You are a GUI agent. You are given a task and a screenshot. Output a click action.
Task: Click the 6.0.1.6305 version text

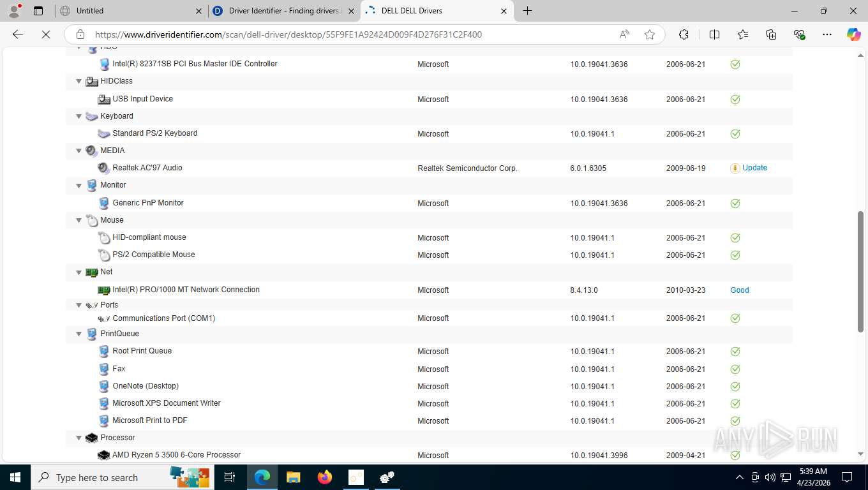[588, 168]
